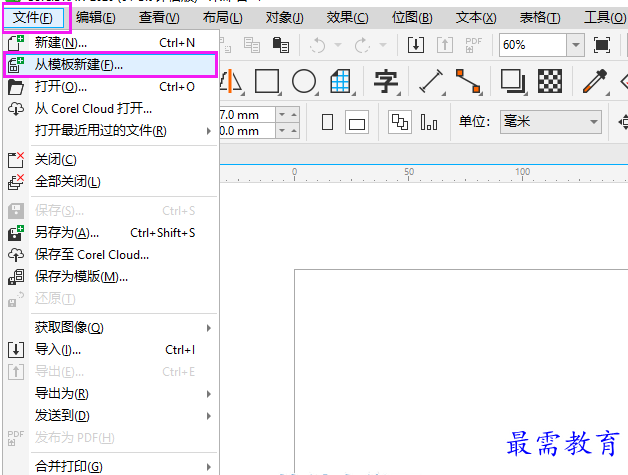Open the 效果(C) menu
The height and width of the screenshot is (475, 628).
[x=347, y=18]
